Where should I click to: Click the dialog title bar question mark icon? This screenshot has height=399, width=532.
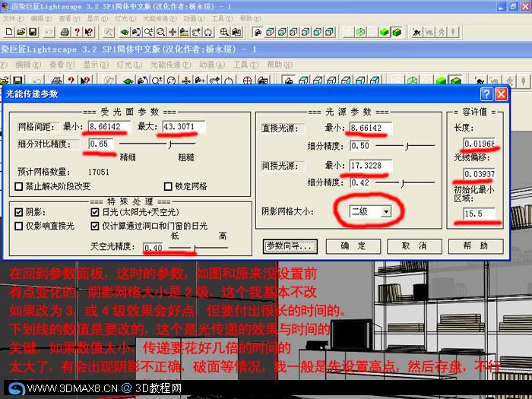click(486, 94)
